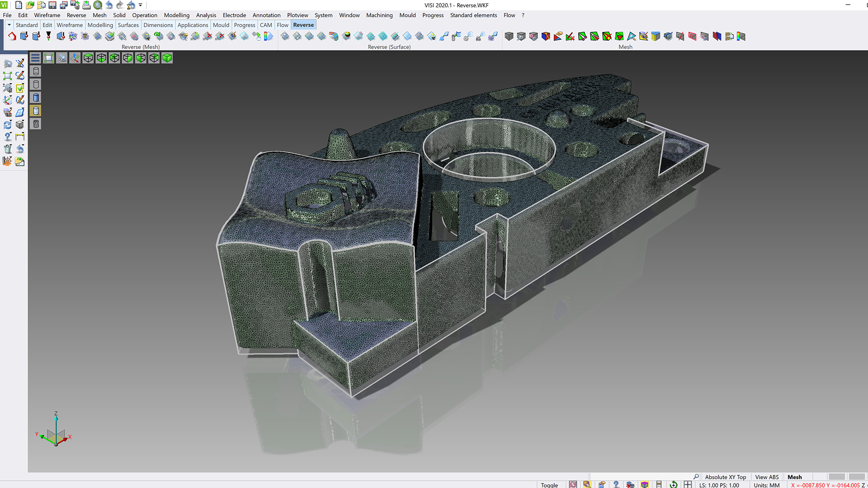Expand the quick access toolbar dropdown arrow
Screen dimensions: 868x488
[141, 5]
